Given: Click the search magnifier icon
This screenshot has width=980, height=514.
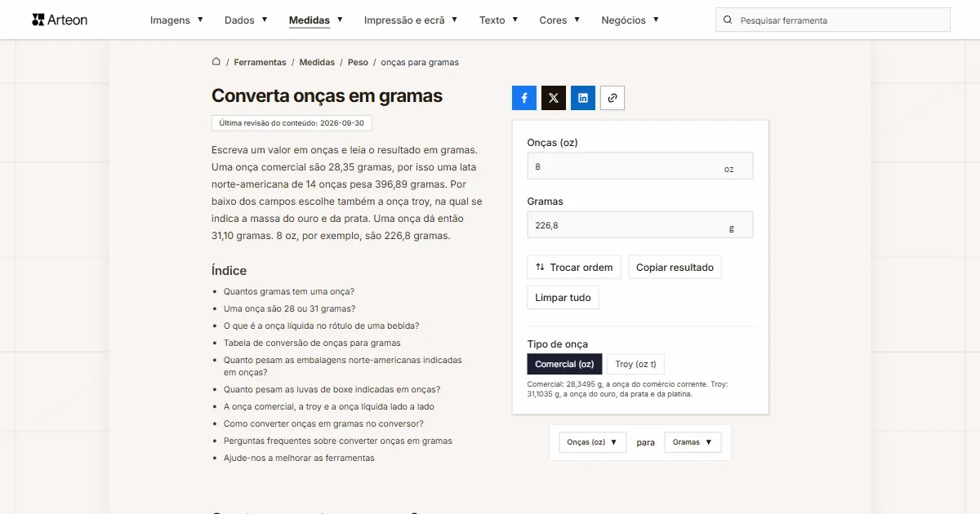Looking at the screenshot, I should click(x=728, y=20).
